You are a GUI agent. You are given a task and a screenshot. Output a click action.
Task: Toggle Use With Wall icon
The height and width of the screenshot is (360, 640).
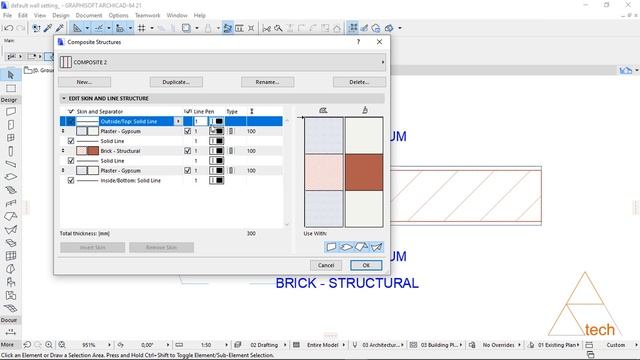[331, 247]
